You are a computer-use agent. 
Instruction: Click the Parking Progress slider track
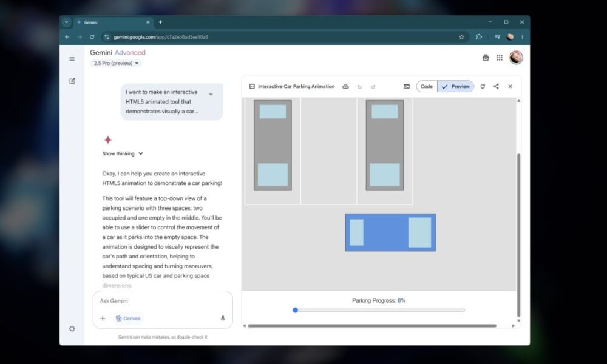point(379,310)
